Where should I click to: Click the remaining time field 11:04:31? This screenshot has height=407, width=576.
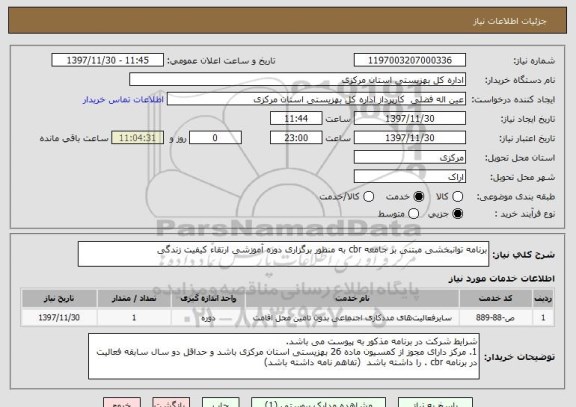(x=137, y=138)
